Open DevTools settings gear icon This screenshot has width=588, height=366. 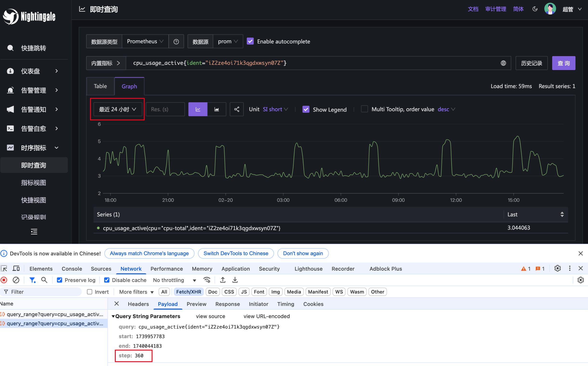click(x=557, y=268)
